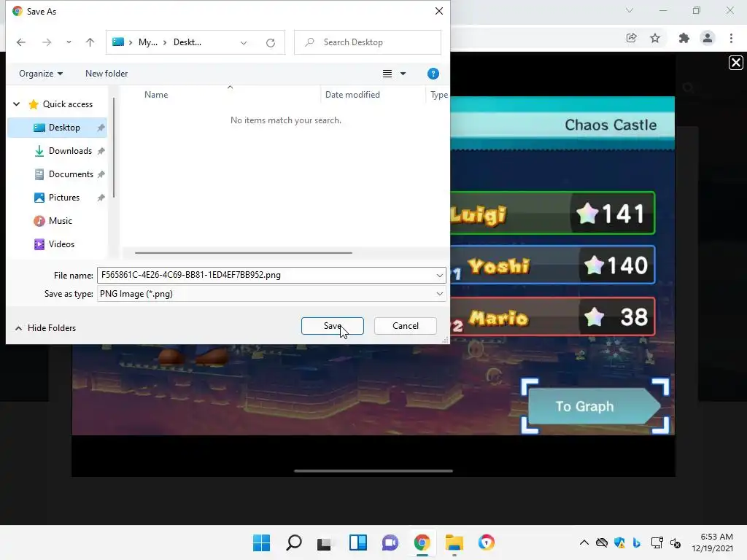Bookmark this page with star icon
The width and height of the screenshot is (747, 560).
pyautogui.click(x=655, y=38)
